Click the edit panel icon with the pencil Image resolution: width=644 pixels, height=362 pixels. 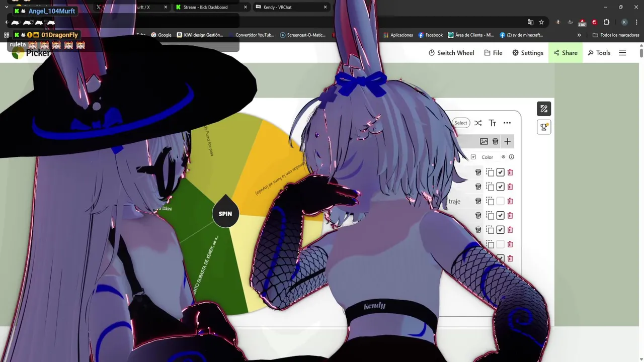(x=544, y=109)
